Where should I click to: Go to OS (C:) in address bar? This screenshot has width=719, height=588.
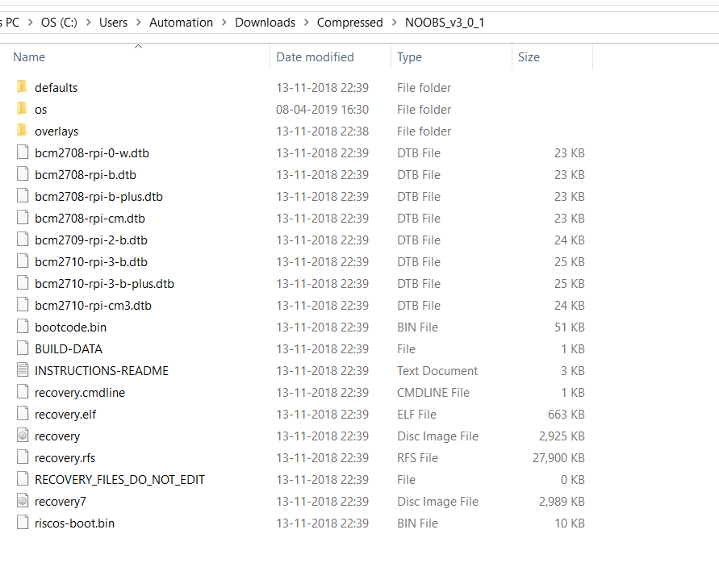pos(59,22)
